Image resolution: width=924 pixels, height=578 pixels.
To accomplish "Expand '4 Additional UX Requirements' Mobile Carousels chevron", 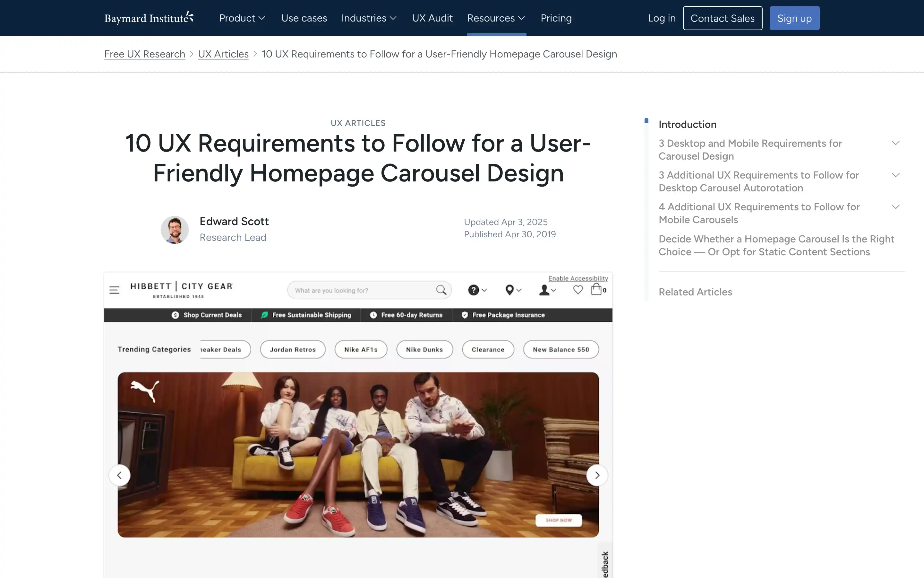I will click(896, 207).
